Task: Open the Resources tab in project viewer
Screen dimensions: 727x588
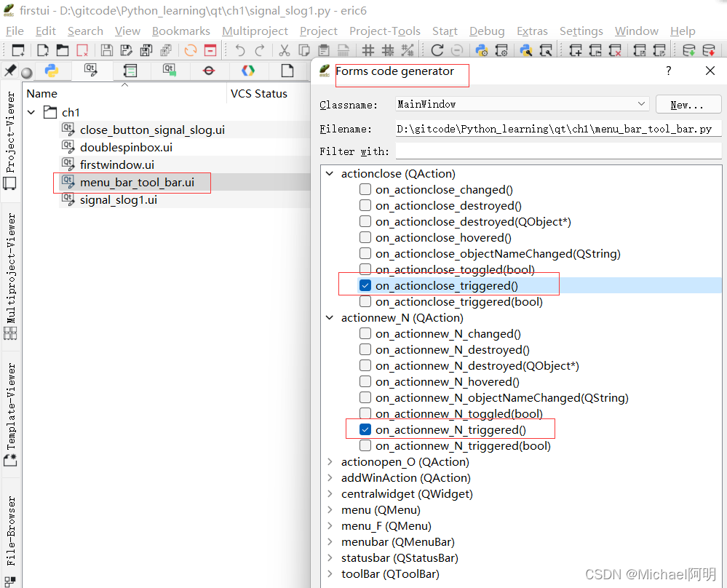Action: pos(130,71)
